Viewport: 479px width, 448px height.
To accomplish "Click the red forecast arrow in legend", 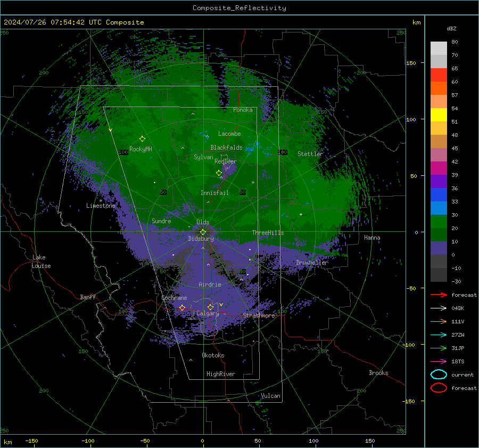I will (439, 295).
